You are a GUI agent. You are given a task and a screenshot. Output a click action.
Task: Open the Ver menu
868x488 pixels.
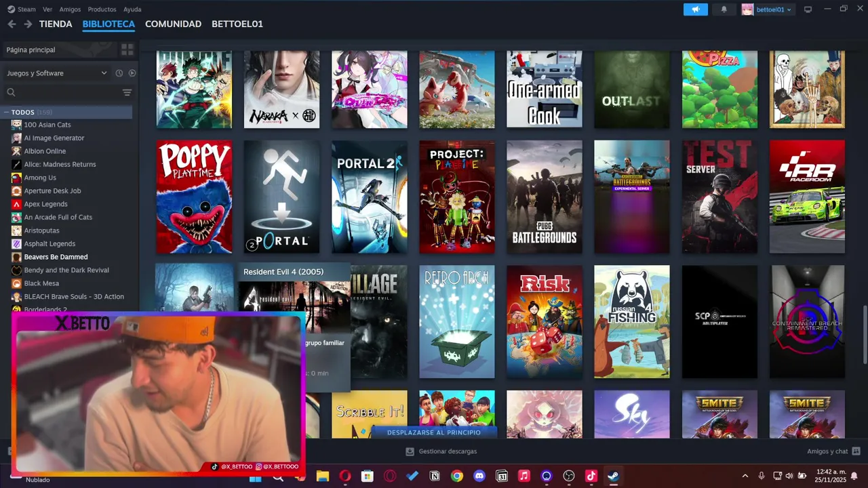click(47, 9)
